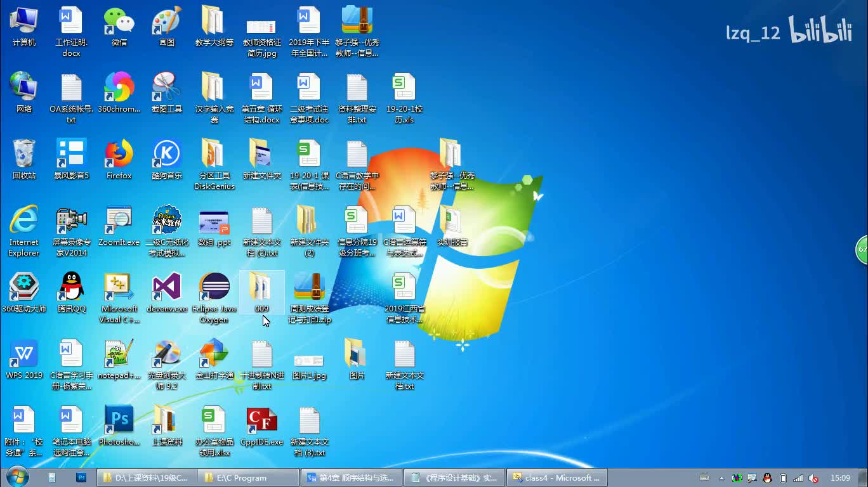The width and height of the screenshot is (868, 487).
Task: Open the devenv.exe Visual Studio shortcut
Action: pos(166,287)
